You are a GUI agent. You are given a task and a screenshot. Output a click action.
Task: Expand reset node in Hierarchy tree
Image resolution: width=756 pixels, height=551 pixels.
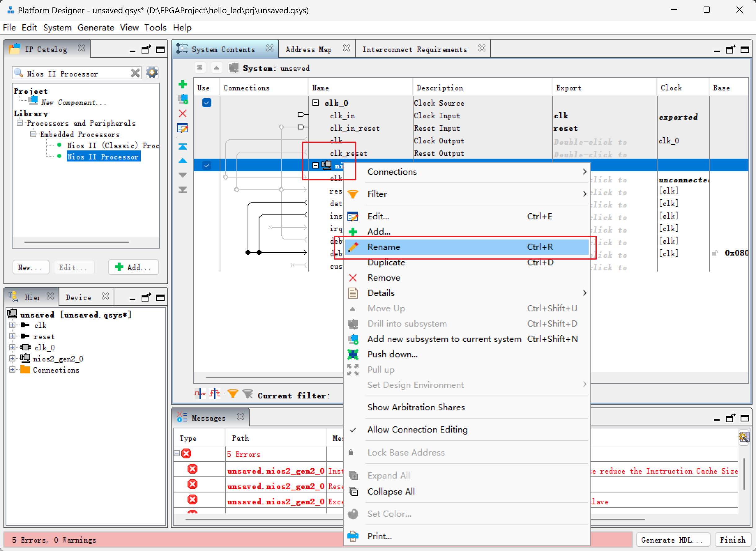pyautogui.click(x=12, y=337)
